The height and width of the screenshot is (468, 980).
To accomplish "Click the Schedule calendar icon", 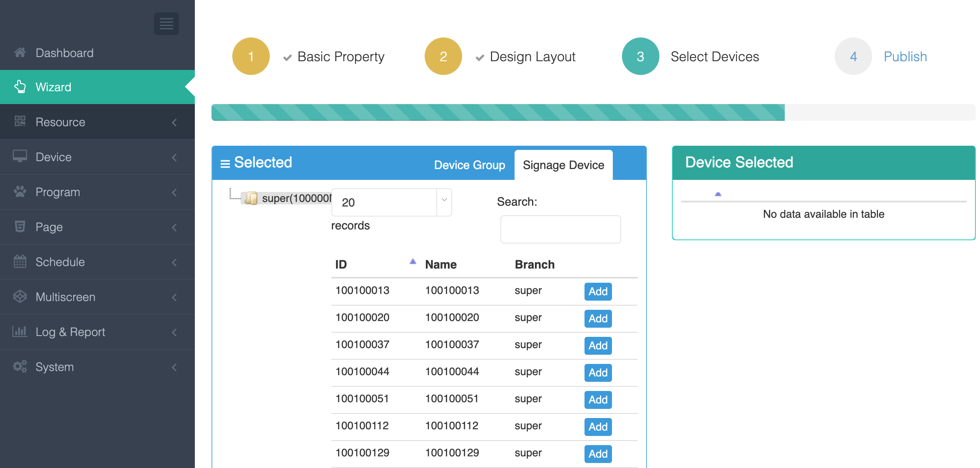I will point(20,261).
